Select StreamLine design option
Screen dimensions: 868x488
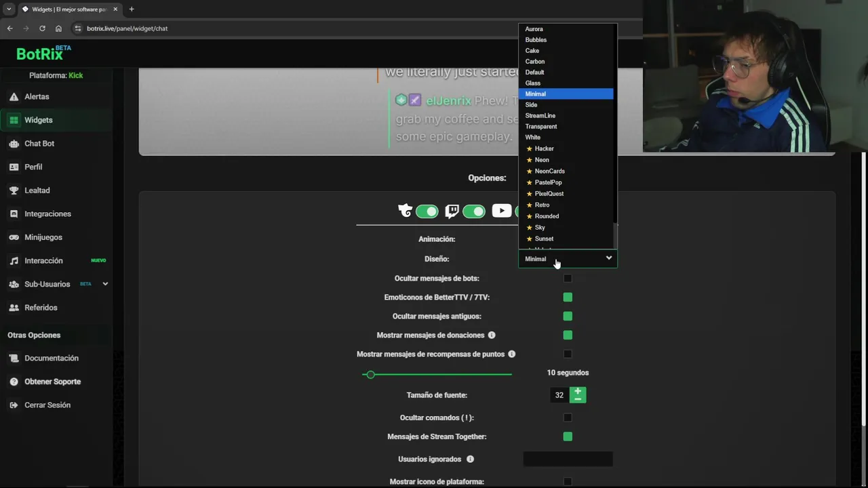point(566,116)
